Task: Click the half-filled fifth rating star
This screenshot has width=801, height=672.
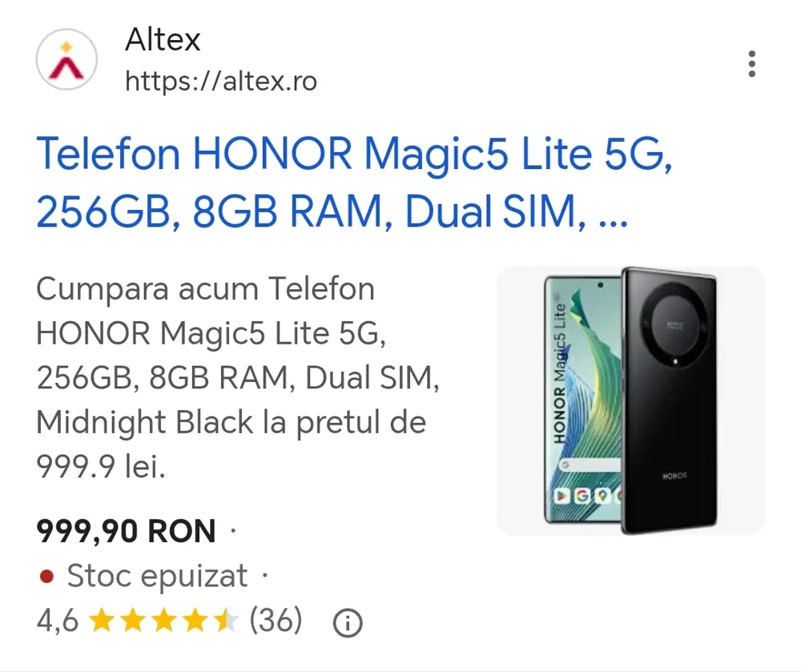Action: (x=227, y=620)
